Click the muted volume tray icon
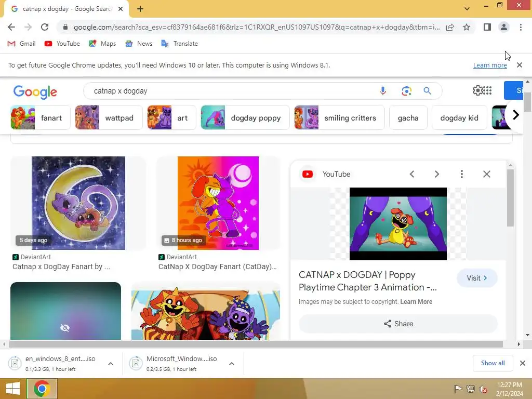 (483, 389)
